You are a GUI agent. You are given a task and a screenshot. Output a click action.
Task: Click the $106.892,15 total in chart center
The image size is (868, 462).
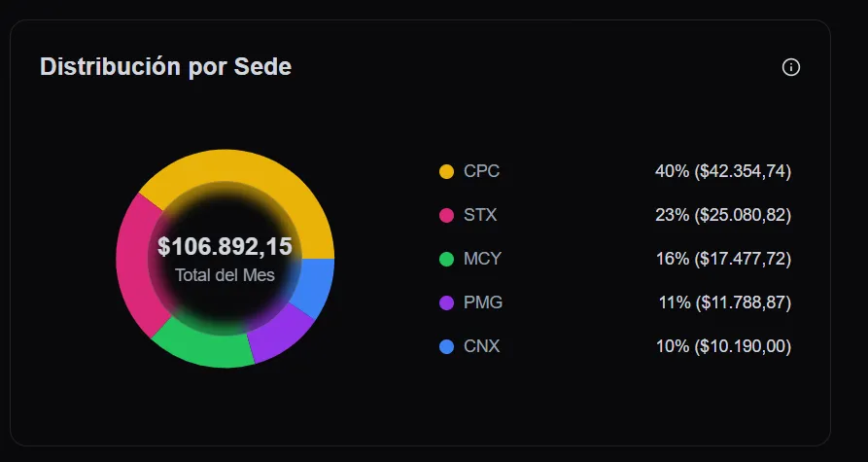[225, 247]
